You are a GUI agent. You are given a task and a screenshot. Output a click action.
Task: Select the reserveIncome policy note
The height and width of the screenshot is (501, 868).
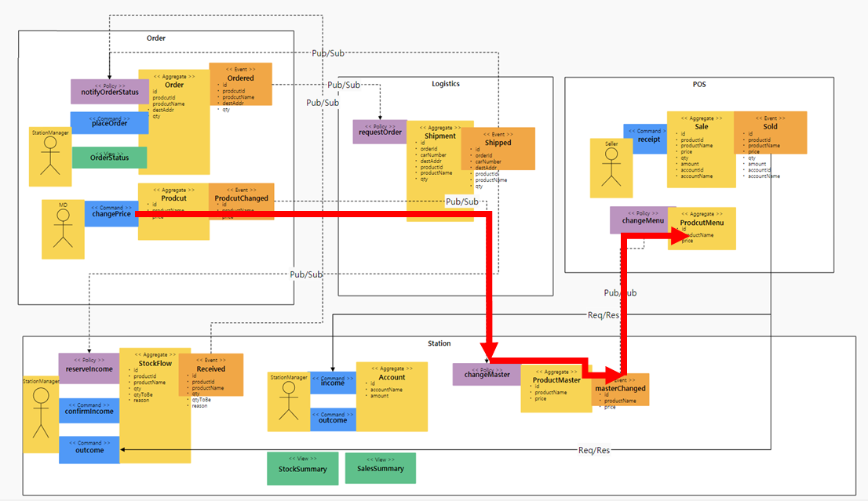click(x=88, y=366)
